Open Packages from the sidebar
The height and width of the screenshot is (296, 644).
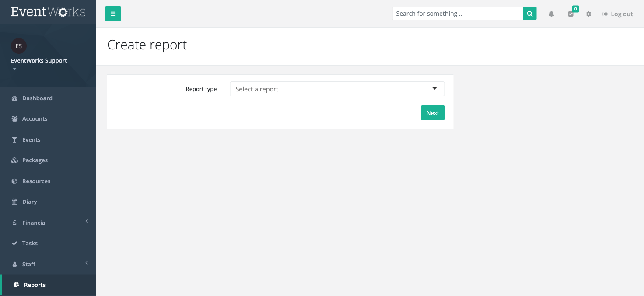coord(48,160)
